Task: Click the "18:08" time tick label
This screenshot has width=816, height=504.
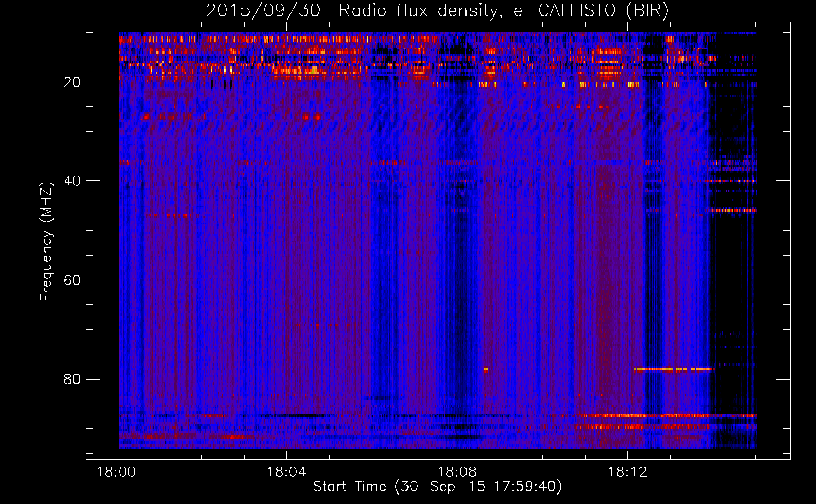Action: tap(457, 472)
